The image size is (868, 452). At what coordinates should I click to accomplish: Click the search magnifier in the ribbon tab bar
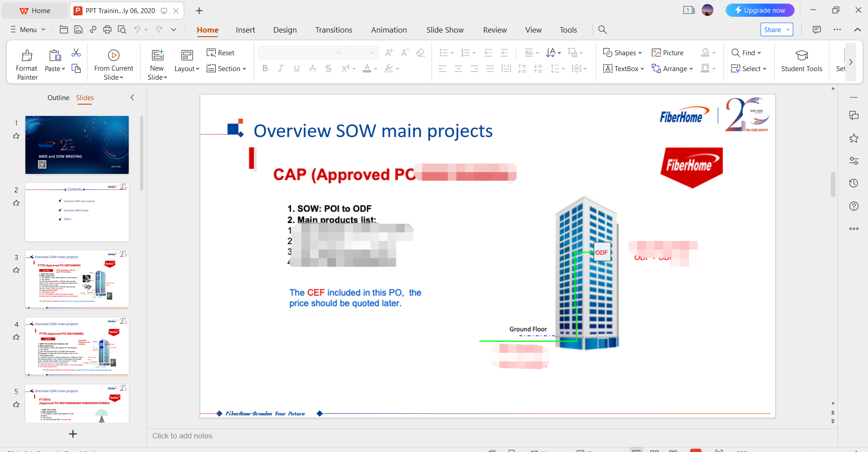point(602,29)
